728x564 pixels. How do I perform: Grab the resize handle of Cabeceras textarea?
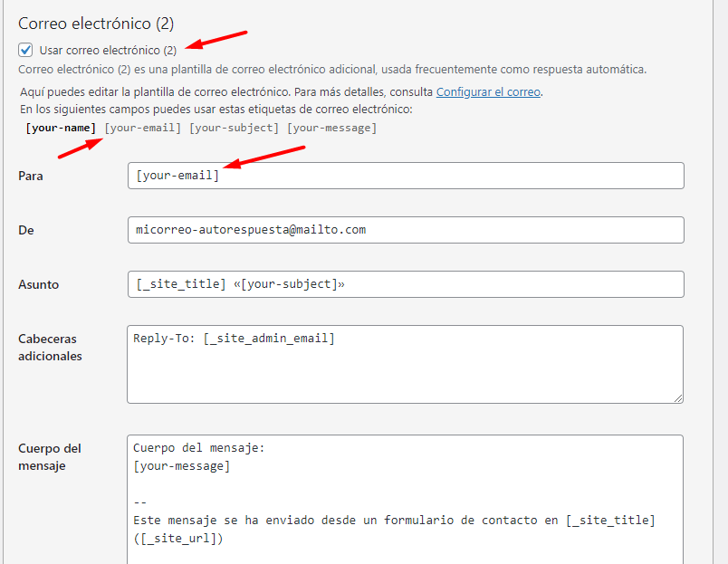pos(678,397)
